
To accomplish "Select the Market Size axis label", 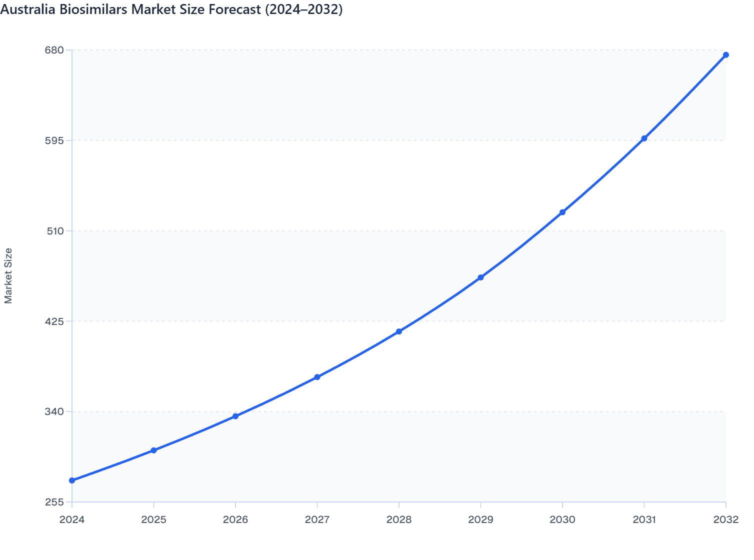I will click(x=9, y=274).
